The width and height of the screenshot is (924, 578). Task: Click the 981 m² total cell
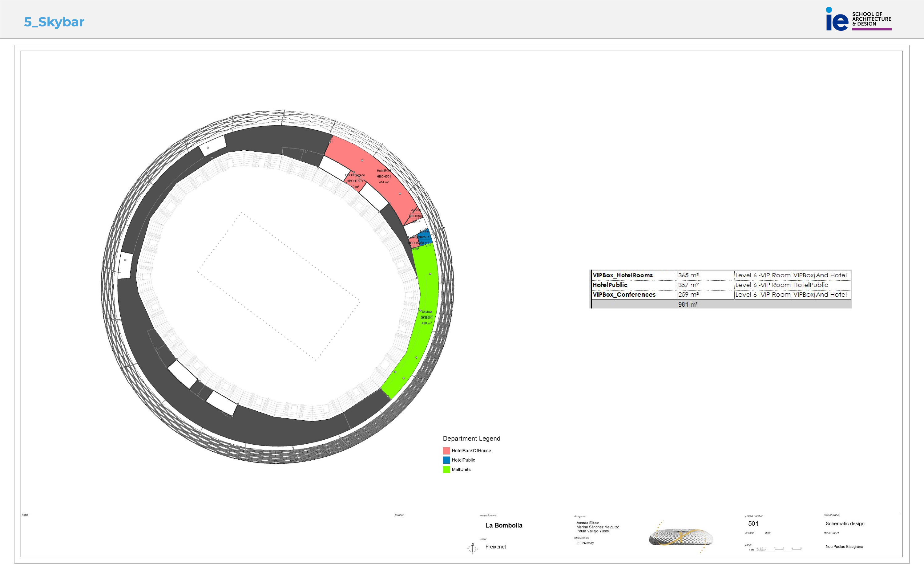click(x=688, y=305)
